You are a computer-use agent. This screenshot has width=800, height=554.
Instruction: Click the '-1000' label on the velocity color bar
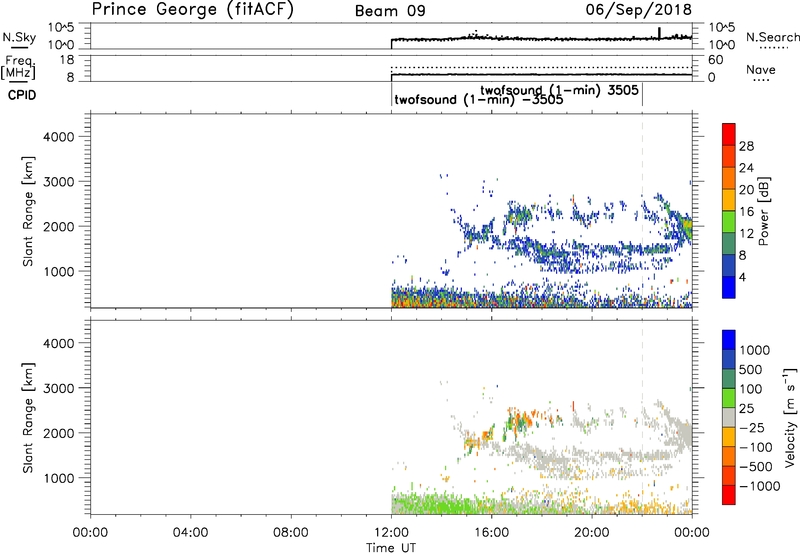[x=760, y=486]
